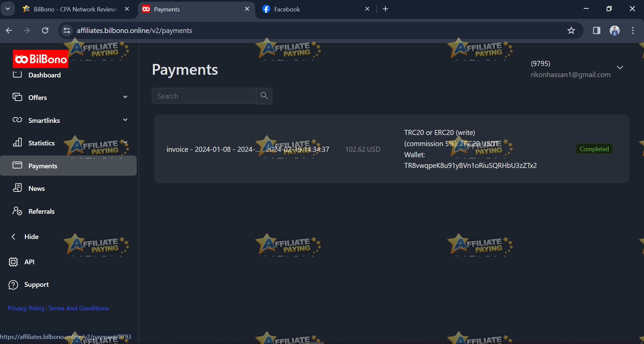The height and width of the screenshot is (344, 644).
Task: Focus the payments Search field
Action: (204, 96)
